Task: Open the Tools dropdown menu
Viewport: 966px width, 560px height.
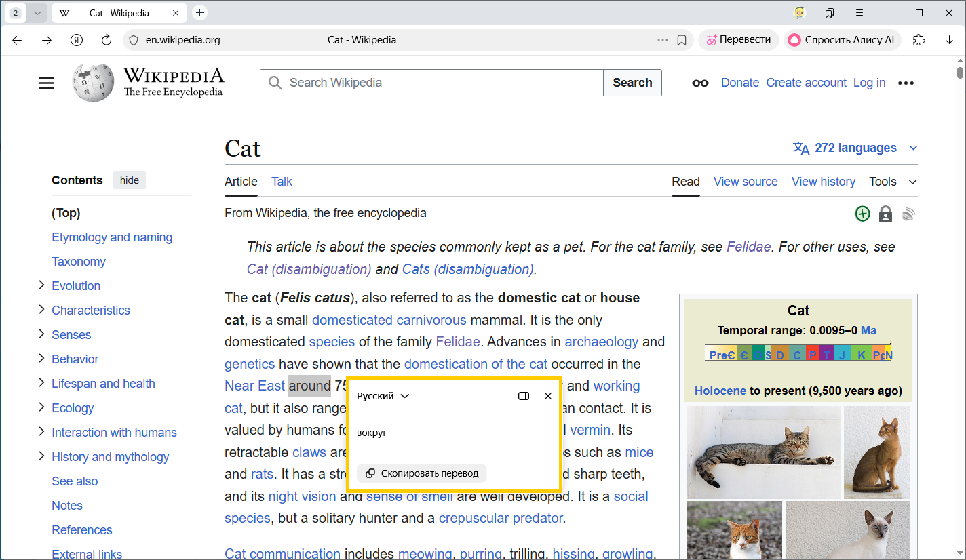Action: [892, 182]
